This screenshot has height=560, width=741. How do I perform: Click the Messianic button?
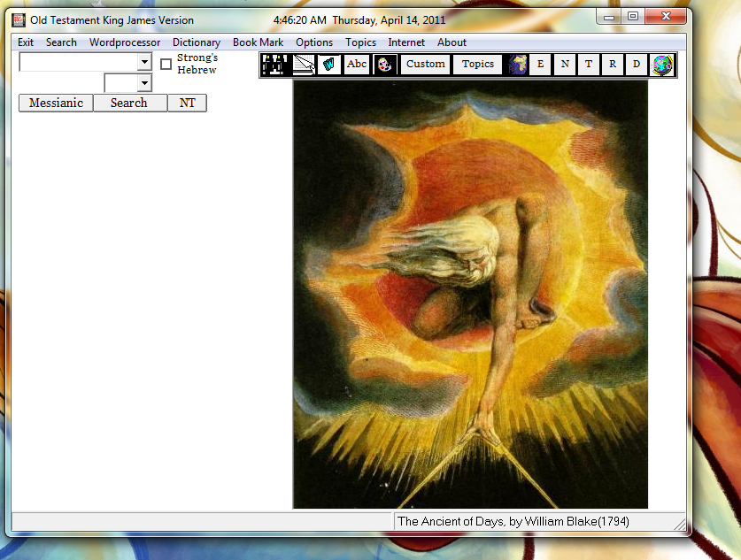point(56,103)
